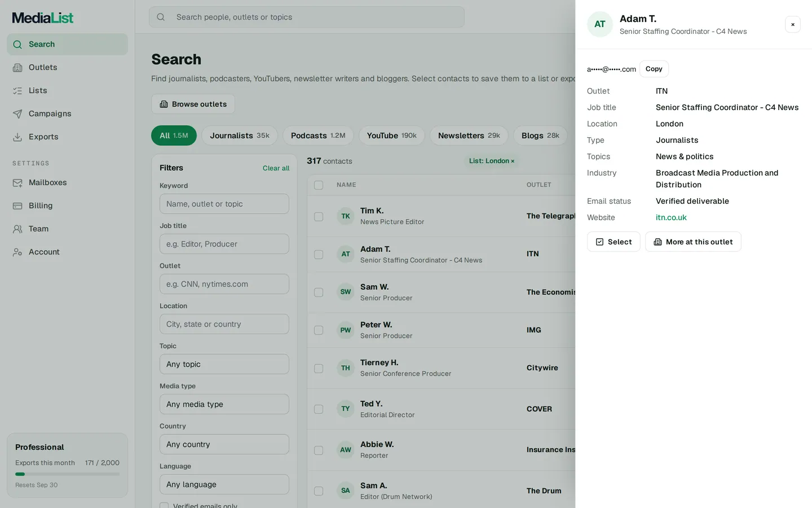Click the Keyword filter input

(224, 204)
